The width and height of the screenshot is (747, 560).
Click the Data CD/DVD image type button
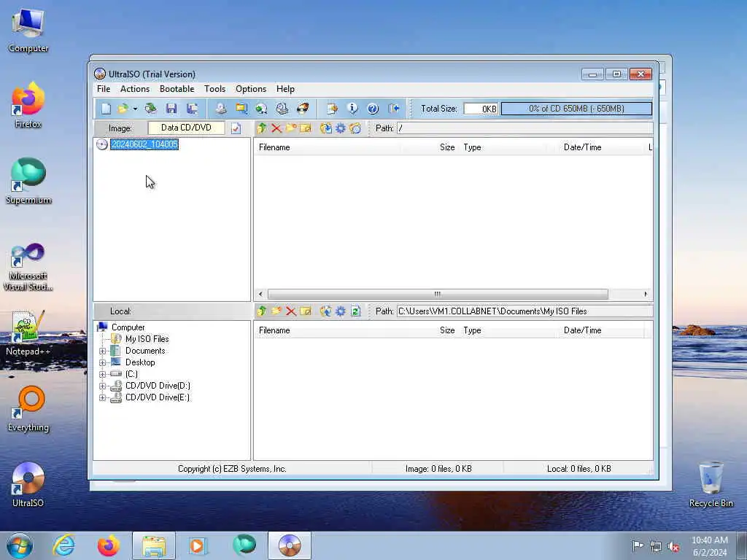(x=186, y=128)
